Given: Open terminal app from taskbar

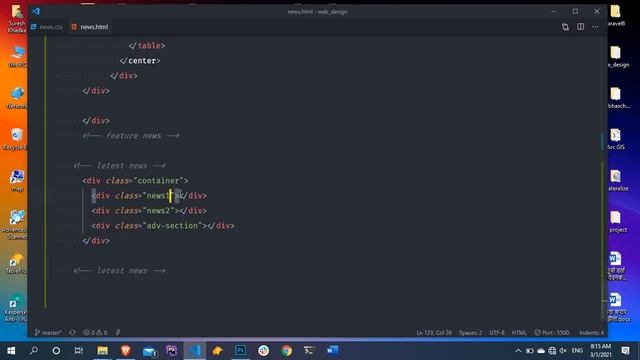Looking at the screenshot, I should (x=309, y=351).
